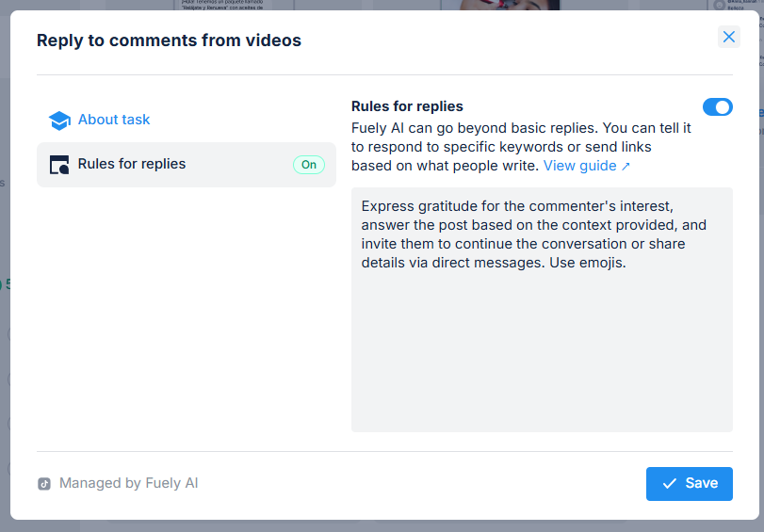Image resolution: width=764 pixels, height=532 pixels.
Task: Click the graduation cap About task icon
Action: click(x=59, y=121)
